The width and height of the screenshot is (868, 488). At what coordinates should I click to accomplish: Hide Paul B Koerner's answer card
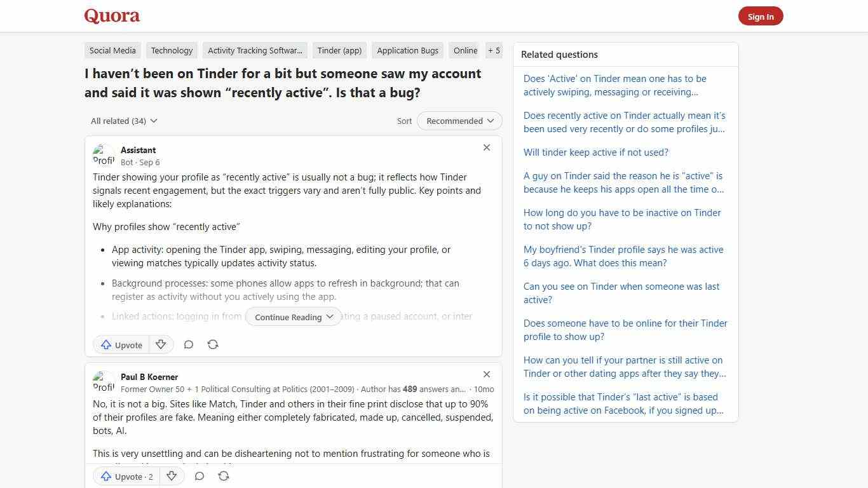[x=487, y=374]
